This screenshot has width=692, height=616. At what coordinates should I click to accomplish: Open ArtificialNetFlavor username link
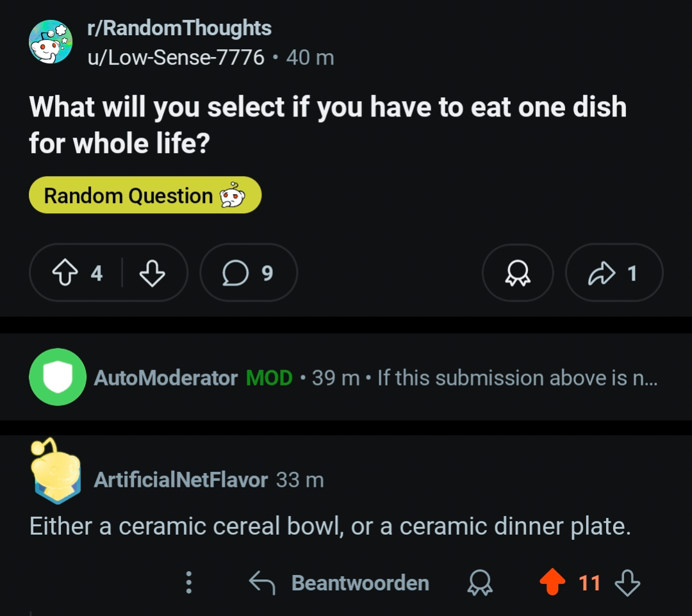tap(181, 480)
